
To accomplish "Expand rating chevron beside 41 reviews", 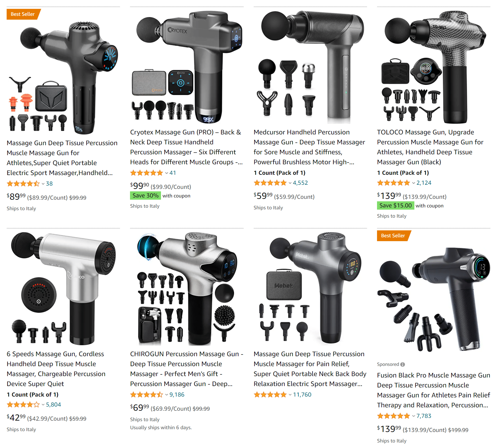I will pyautogui.click(x=167, y=173).
